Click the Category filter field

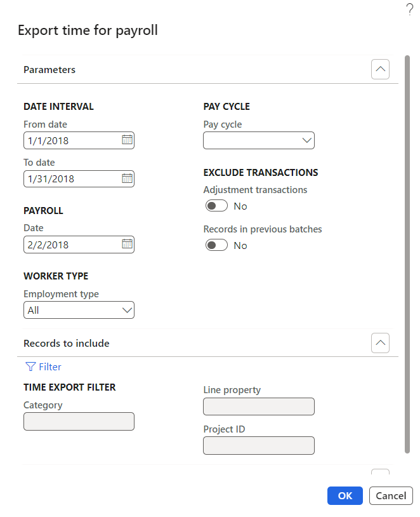point(79,421)
